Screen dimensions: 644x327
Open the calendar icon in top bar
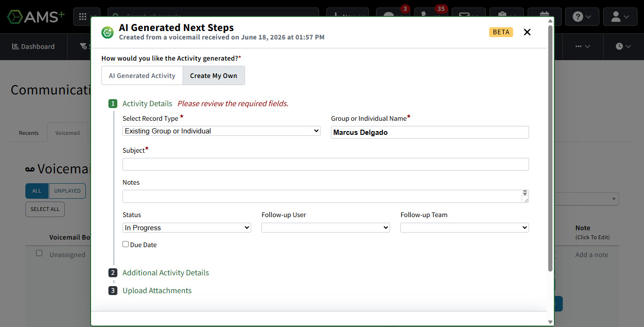click(x=544, y=17)
